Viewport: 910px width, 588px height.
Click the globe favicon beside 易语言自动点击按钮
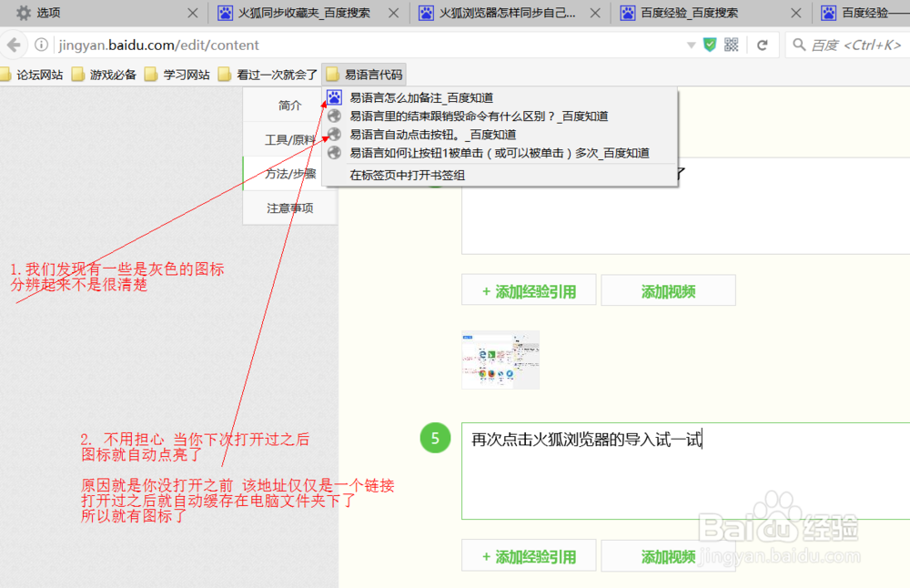[333, 134]
